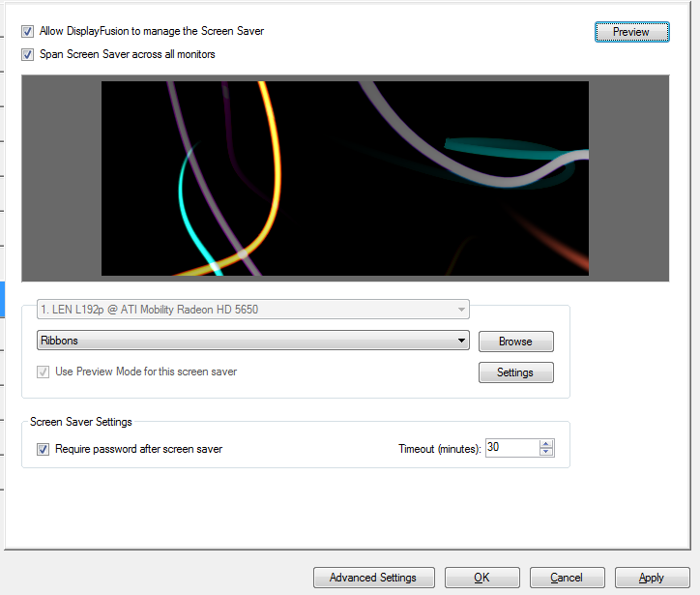
Task: Disable Require password after screen saver
Action: (x=43, y=449)
